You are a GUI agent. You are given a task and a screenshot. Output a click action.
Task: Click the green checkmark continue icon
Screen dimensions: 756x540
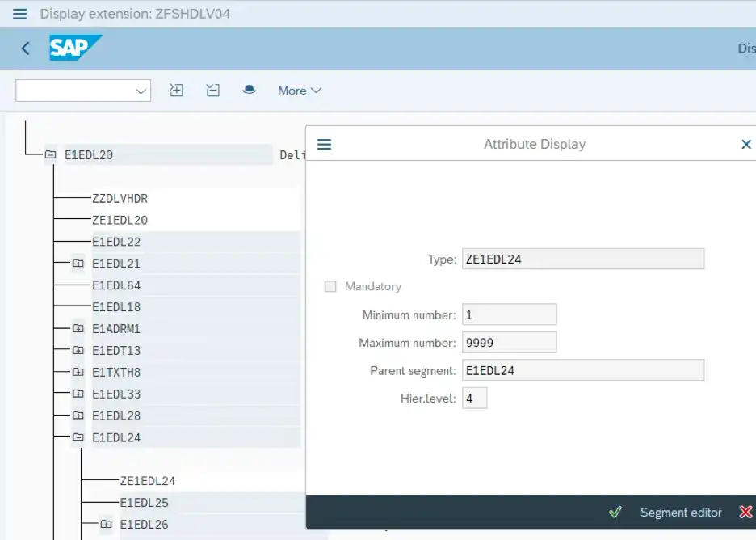615,513
